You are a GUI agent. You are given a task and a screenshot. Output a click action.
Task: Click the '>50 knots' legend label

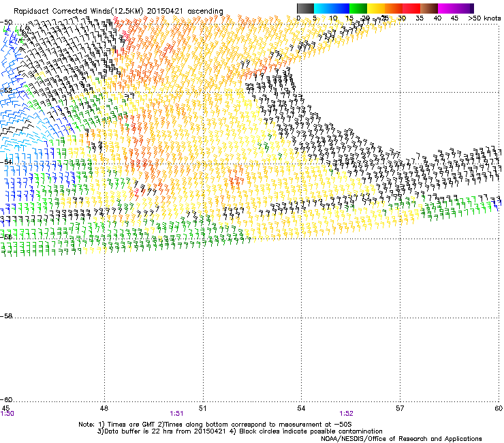point(484,18)
